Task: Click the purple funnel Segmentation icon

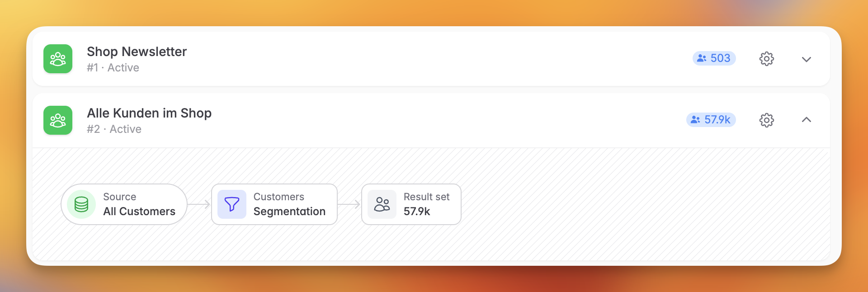Action: 232,204
